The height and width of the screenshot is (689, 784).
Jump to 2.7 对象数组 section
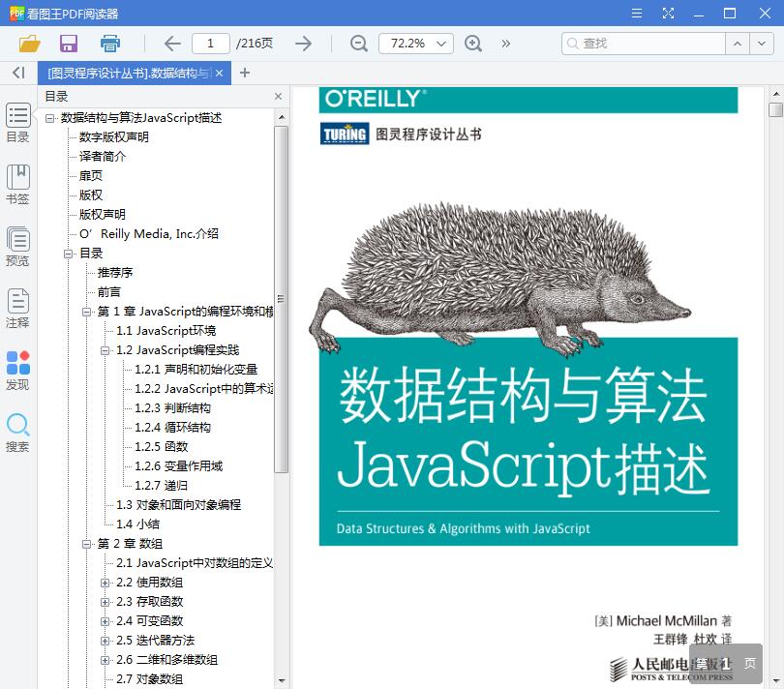click(x=149, y=679)
